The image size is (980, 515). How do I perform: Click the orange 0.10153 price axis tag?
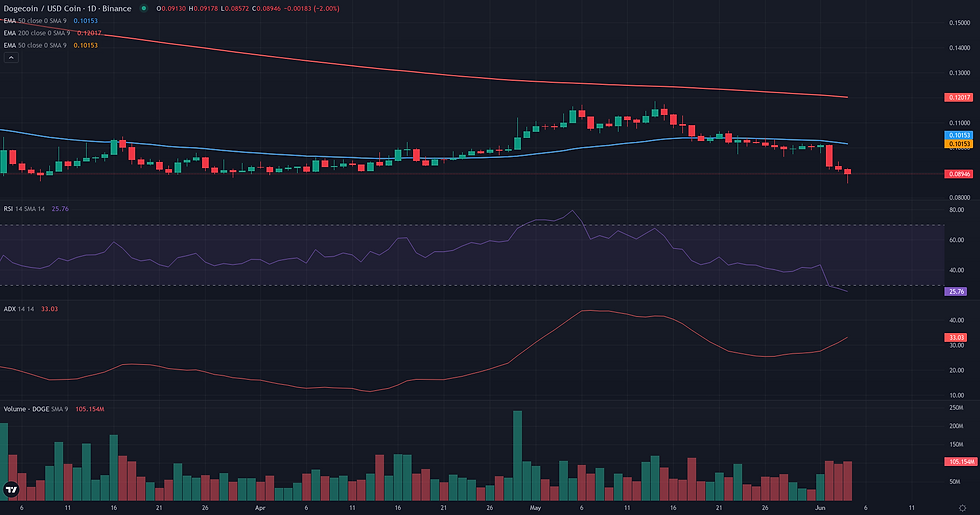coord(958,144)
